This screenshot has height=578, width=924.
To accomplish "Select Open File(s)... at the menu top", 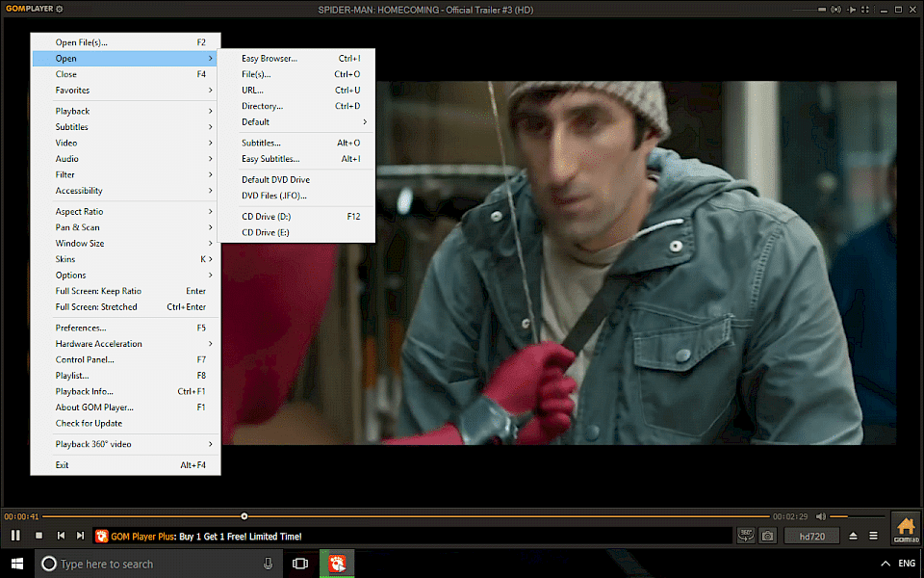I will pyautogui.click(x=125, y=42).
